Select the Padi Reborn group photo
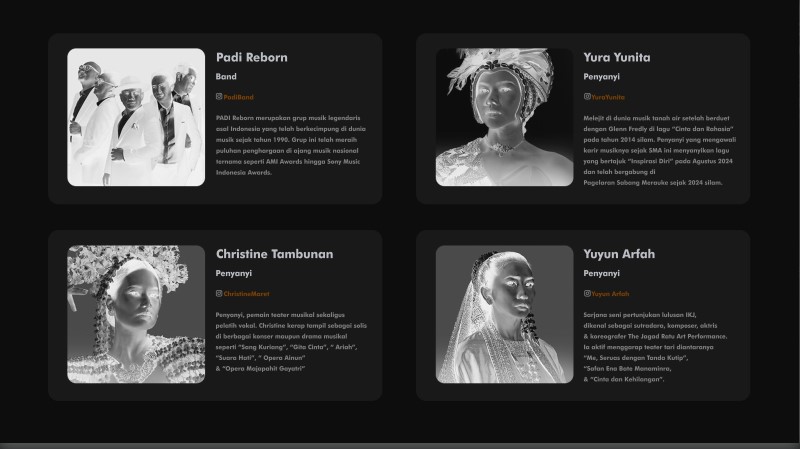 136,117
